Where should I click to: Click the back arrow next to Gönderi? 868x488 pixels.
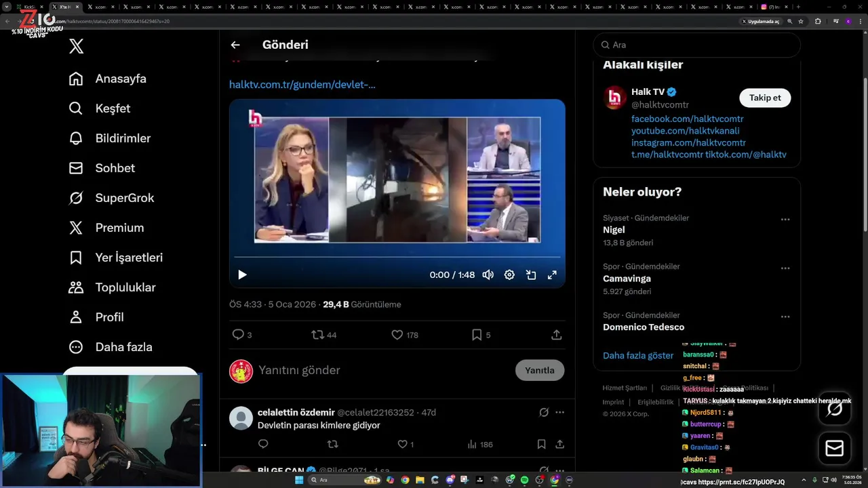(x=235, y=45)
